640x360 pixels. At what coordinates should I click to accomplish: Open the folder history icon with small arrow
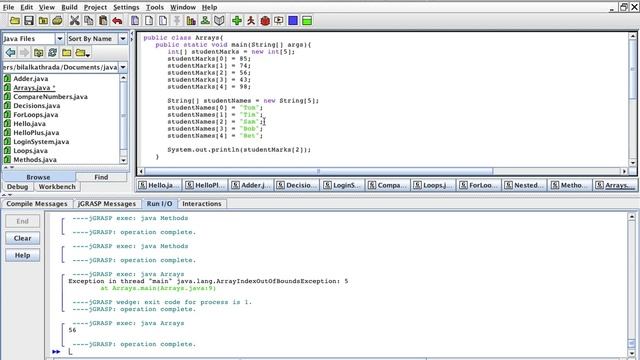coord(82,52)
